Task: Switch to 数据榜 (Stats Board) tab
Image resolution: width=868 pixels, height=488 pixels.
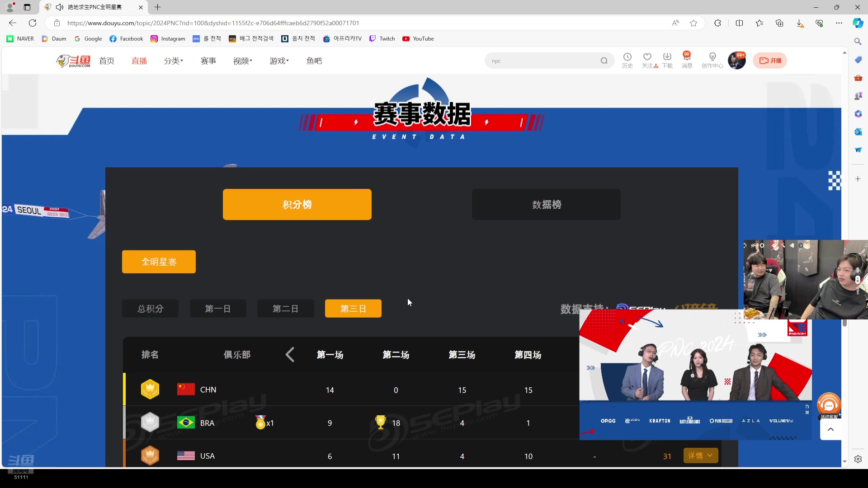Action: 547,204
